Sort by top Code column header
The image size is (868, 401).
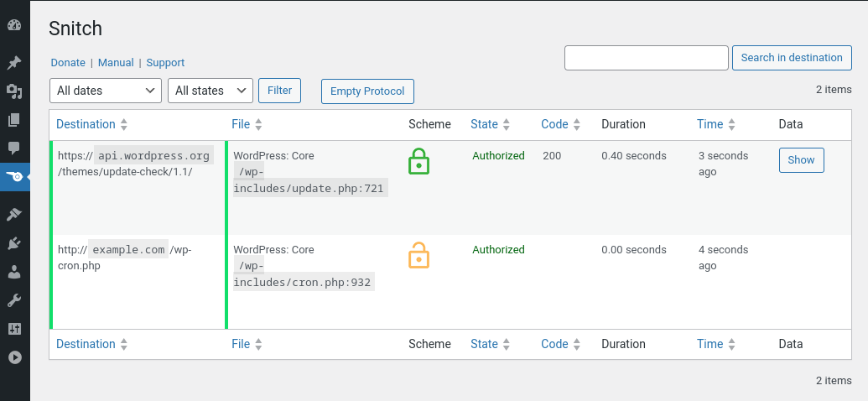(554, 124)
